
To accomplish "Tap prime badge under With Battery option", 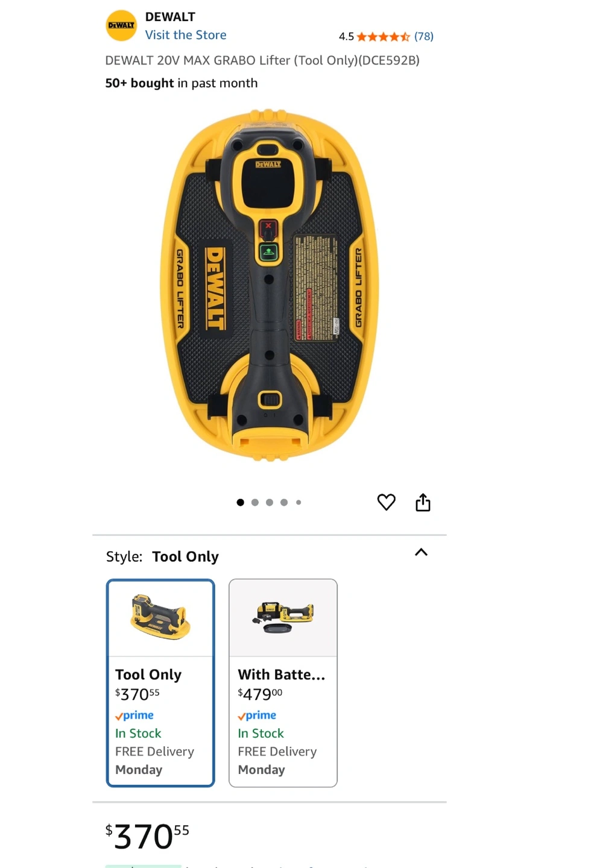I will 257,715.
